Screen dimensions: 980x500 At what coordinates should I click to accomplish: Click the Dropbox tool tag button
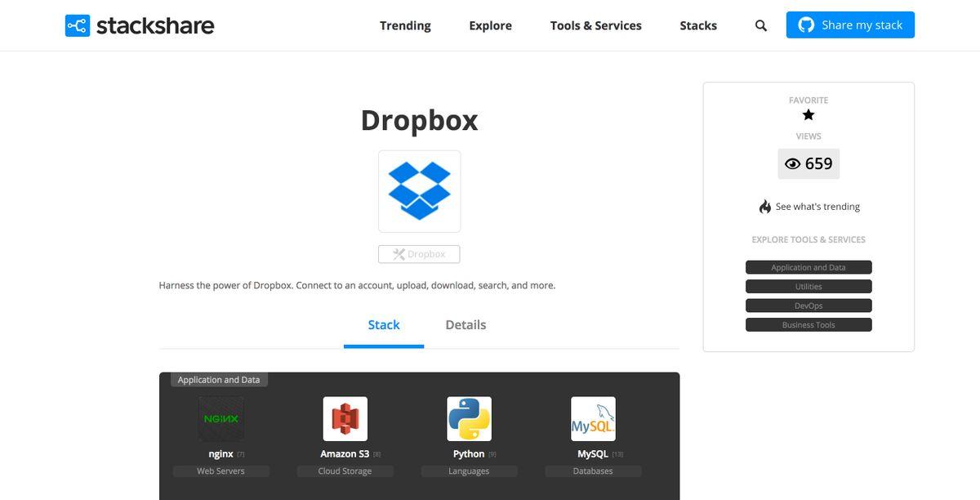coord(419,254)
